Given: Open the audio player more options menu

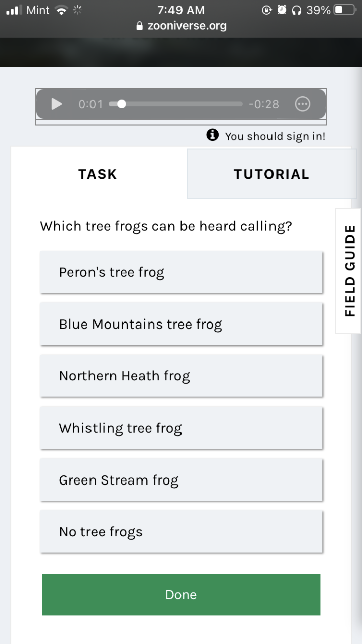Looking at the screenshot, I should click(x=302, y=104).
